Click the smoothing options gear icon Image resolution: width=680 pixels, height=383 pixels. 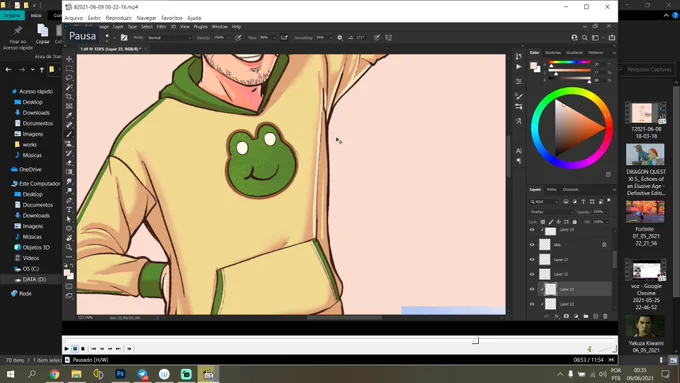point(340,38)
